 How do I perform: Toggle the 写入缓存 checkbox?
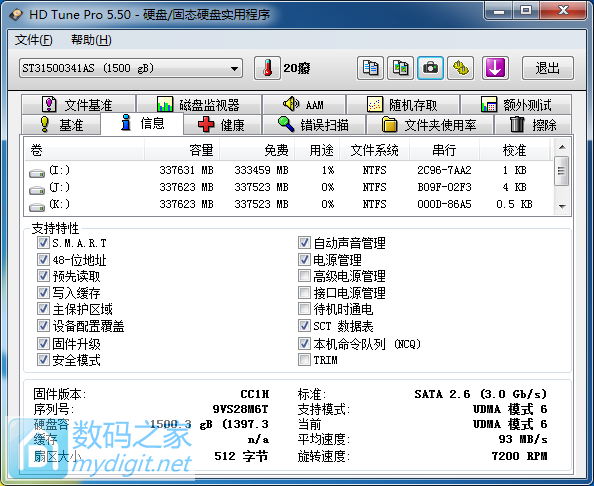(x=43, y=293)
